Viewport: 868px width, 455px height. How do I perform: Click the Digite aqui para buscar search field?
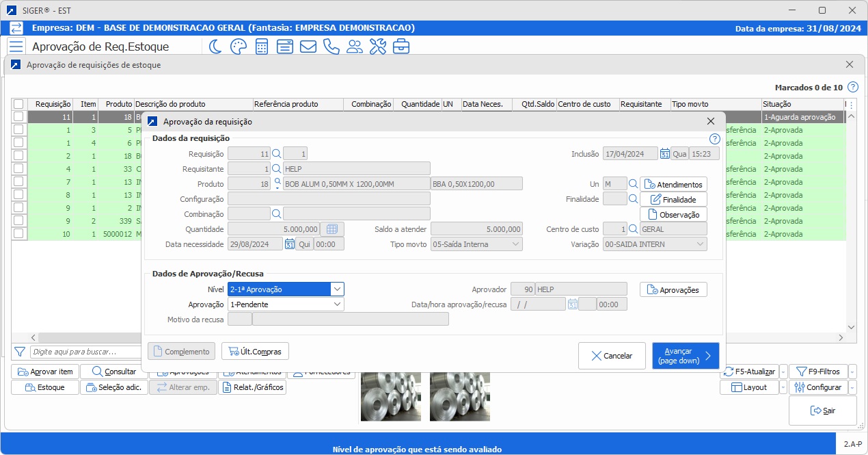pyautogui.click(x=75, y=351)
